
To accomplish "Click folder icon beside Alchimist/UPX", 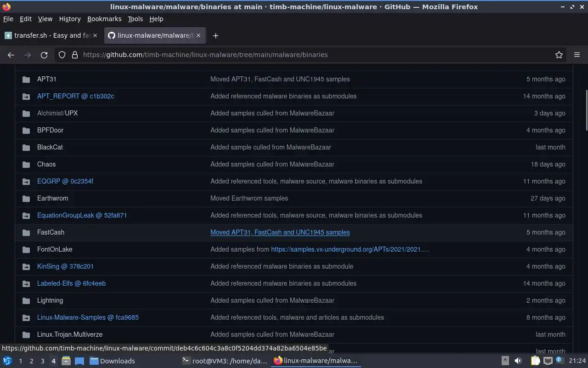I will coord(26,114).
